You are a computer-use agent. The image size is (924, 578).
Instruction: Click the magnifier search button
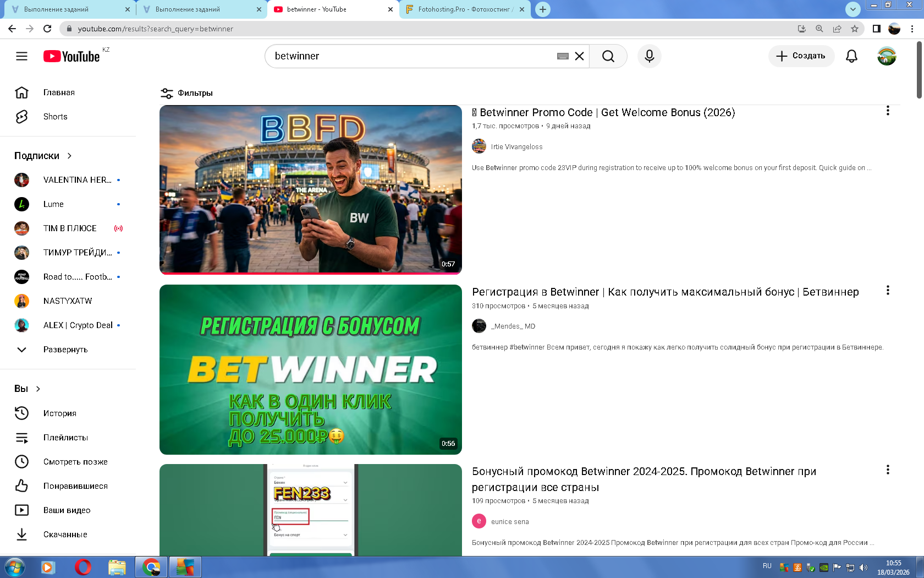tap(608, 56)
